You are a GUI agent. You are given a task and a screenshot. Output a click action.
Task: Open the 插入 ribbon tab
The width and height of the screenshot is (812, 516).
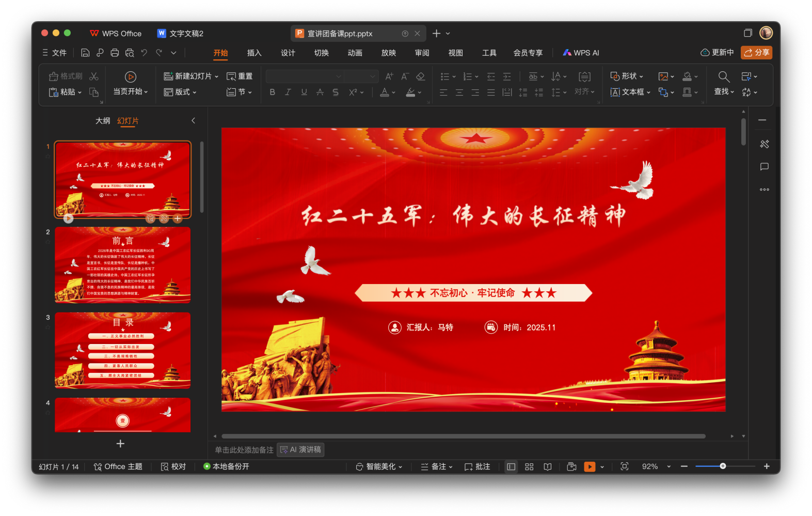[x=254, y=53]
